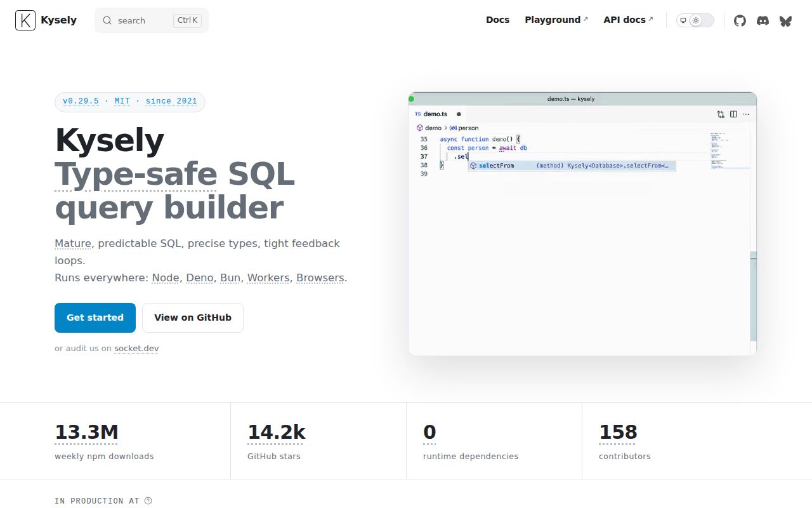Click the View on GitHub button

click(193, 317)
